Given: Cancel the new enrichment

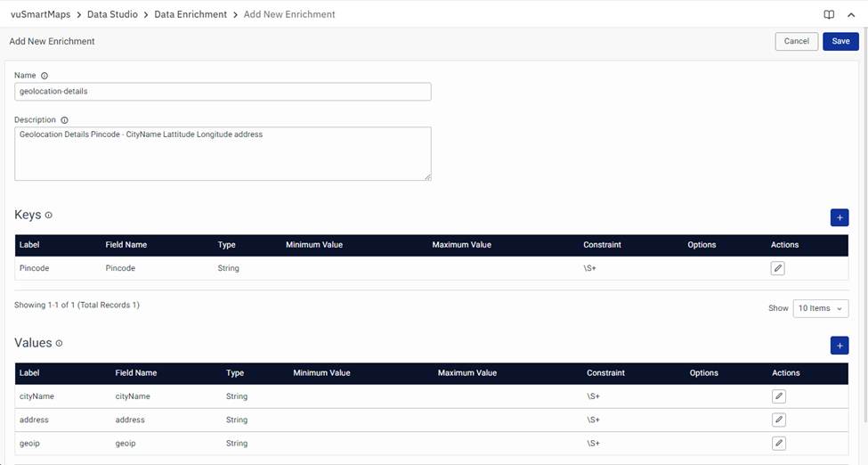Looking at the screenshot, I should pyautogui.click(x=796, y=41).
